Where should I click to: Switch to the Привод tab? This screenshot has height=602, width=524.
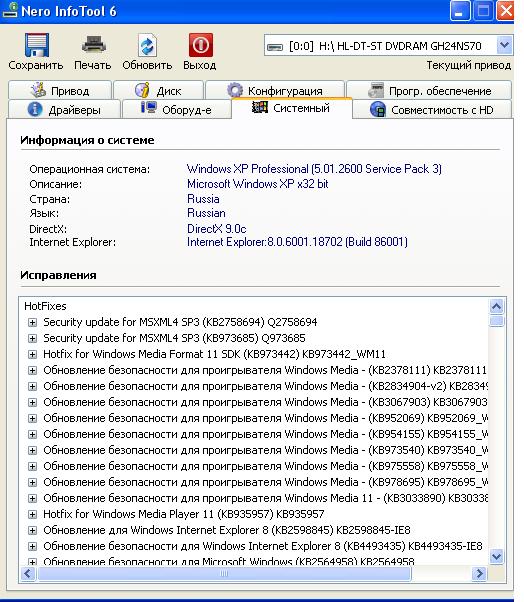click(x=60, y=91)
